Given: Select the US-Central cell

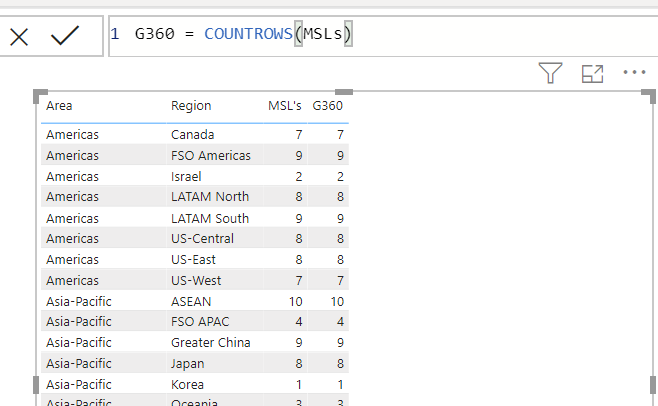Looking at the screenshot, I should coord(202,238).
